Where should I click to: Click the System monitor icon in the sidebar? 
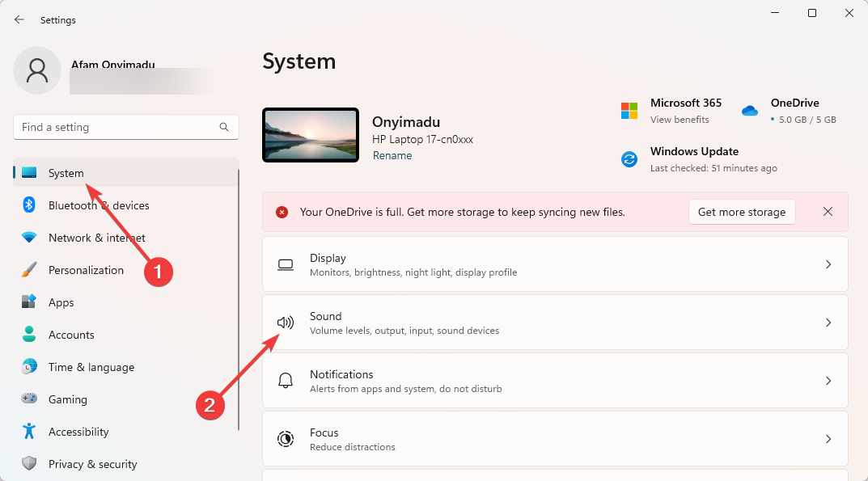[x=29, y=173]
